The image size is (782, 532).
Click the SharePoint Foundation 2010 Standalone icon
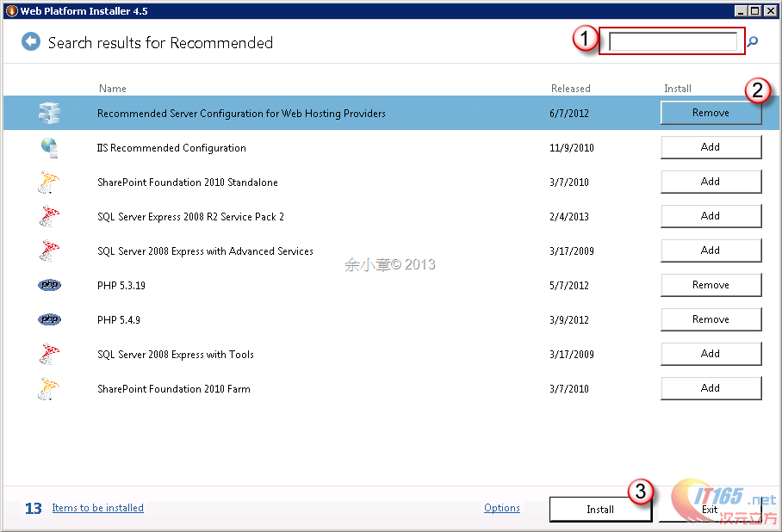coord(48,182)
